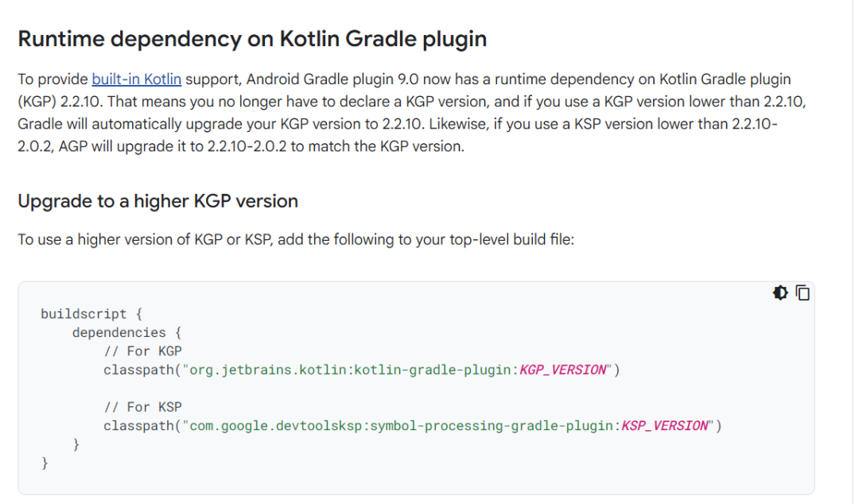Click the buildscript keyword in the code block
Viewport: 859px width, 504px height.
(x=84, y=313)
